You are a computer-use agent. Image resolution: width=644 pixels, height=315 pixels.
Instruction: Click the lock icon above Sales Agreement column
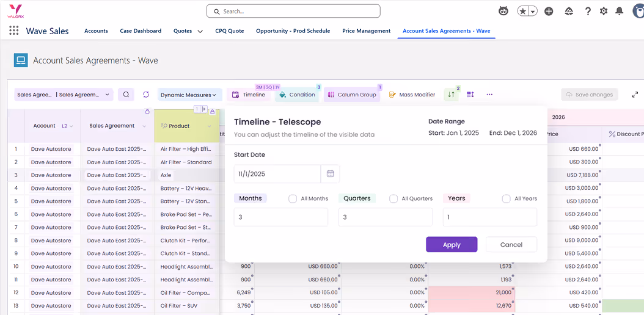[147, 112]
